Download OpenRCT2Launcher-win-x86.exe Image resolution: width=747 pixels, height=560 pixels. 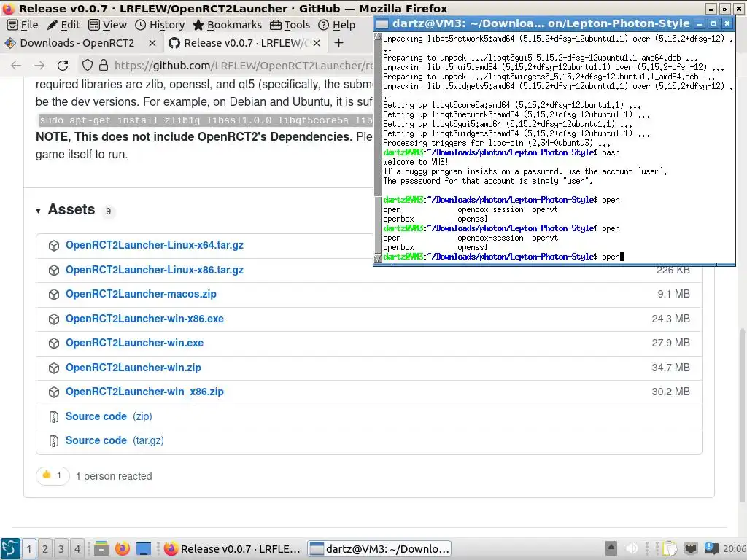[x=144, y=319]
